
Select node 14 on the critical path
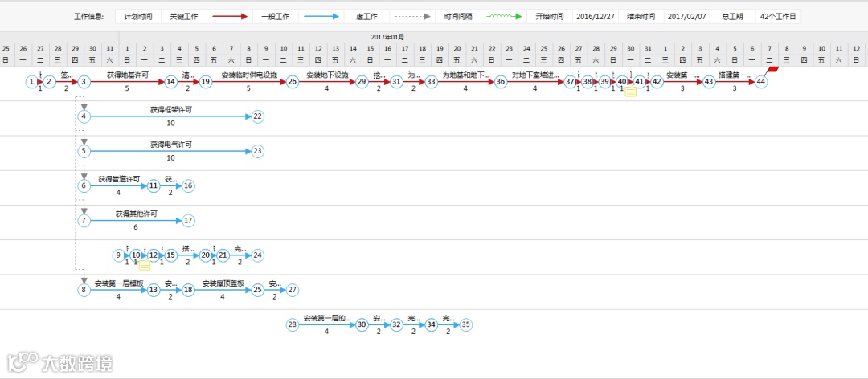(x=171, y=82)
